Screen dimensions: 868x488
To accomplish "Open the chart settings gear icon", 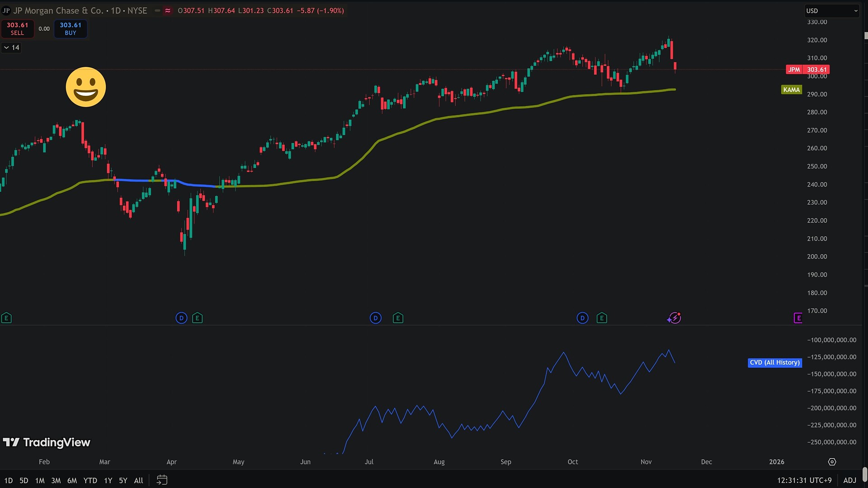I will (832, 462).
